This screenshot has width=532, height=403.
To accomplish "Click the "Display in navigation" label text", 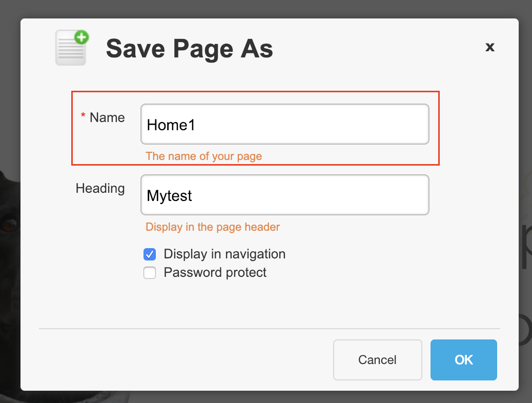I will click(224, 254).
